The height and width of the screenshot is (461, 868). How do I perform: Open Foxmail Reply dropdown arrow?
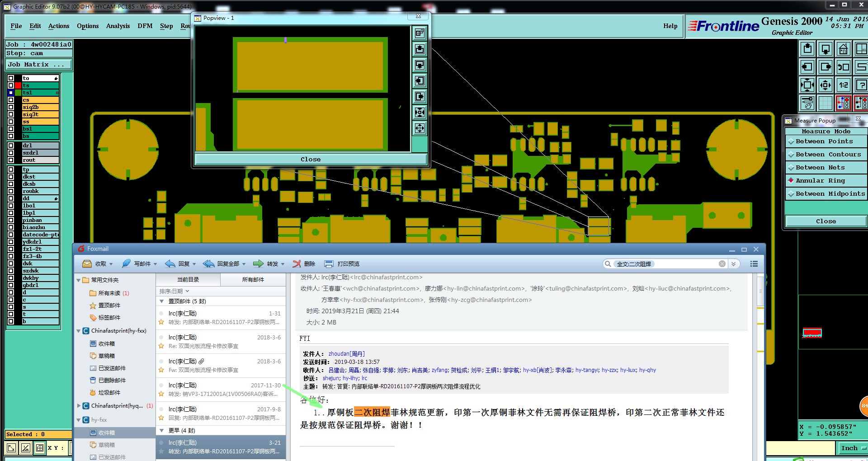point(194,264)
